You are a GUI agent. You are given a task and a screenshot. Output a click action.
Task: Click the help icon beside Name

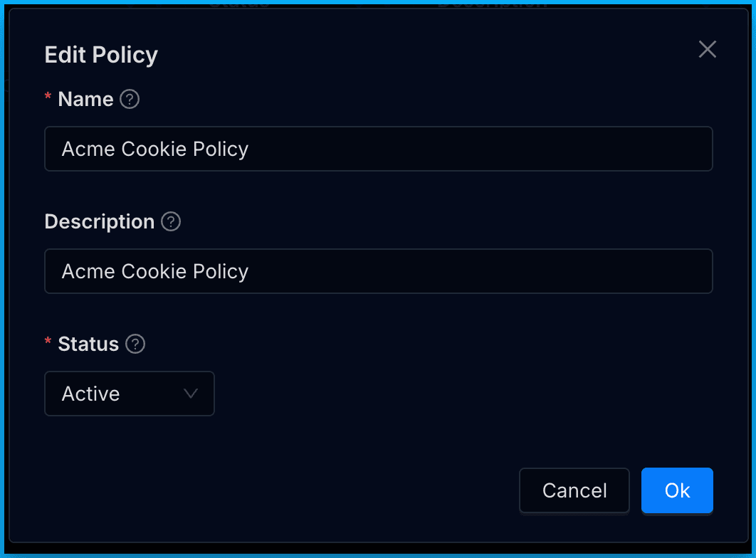(x=130, y=99)
